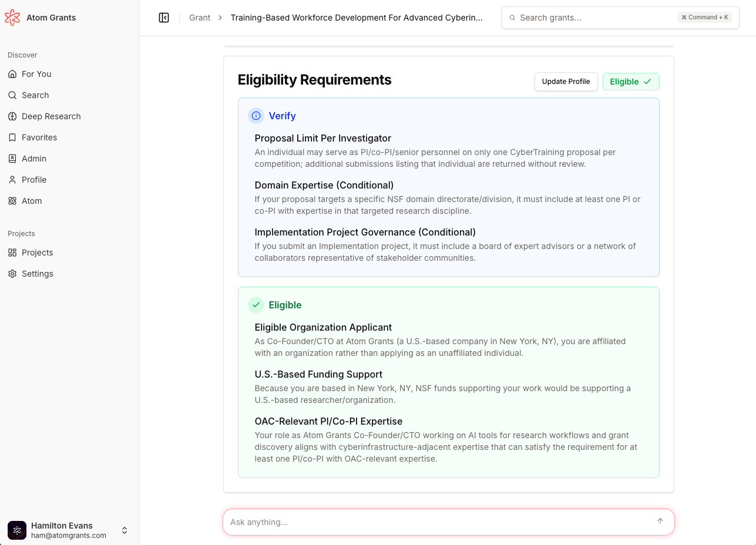Select Admin in the sidebar
This screenshot has height=545, width=756.
(x=34, y=159)
